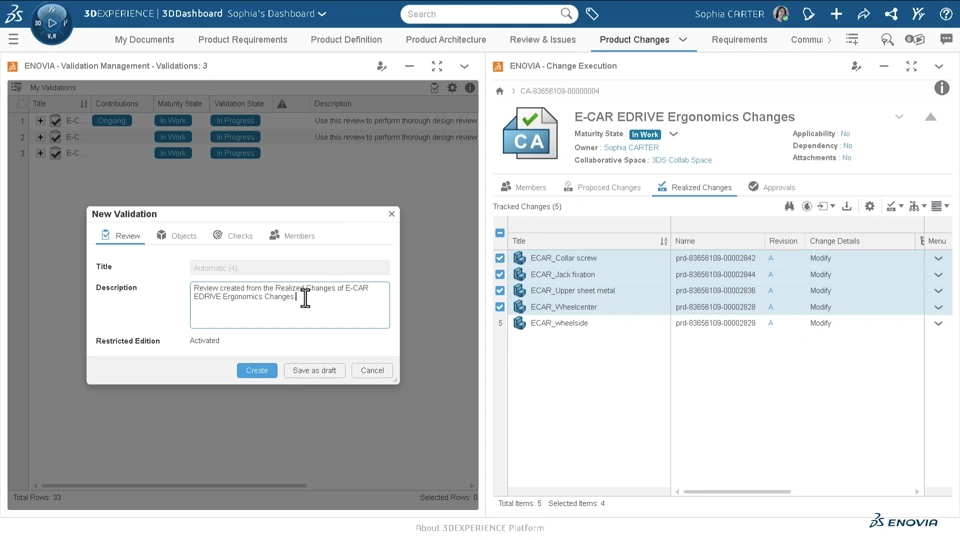Image resolution: width=960 pixels, height=540 pixels.
Task: Open the hamburger menu under the 3DS logo
Action: (13, 39)
